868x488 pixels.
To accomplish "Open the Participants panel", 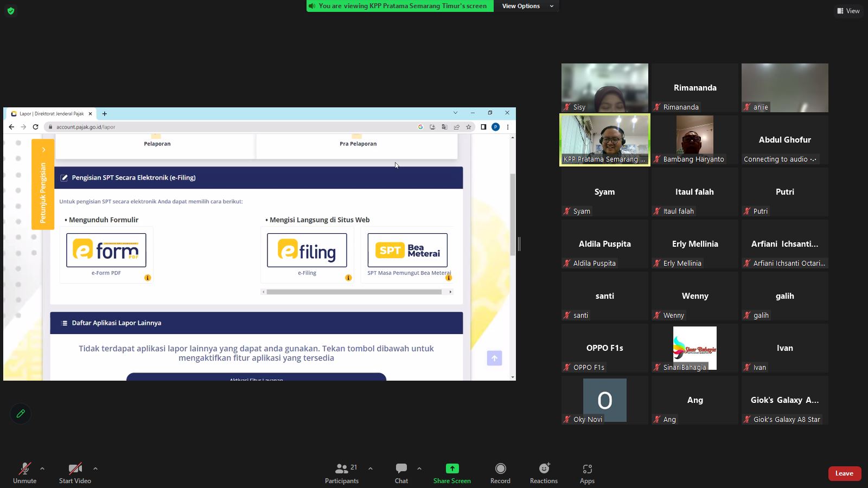I will click(x=342, y=473).
